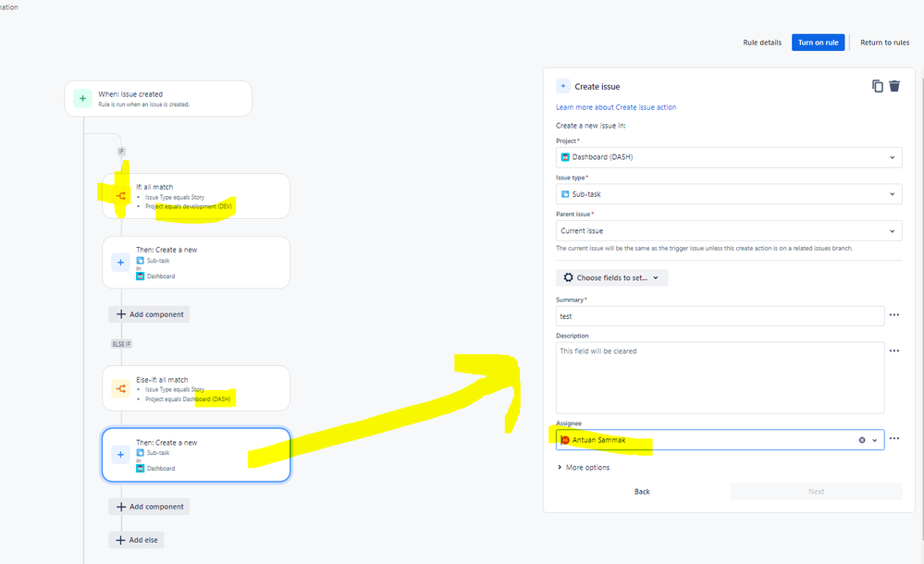
Task: Open Choose fields to set dropdown
Action: 611,277
